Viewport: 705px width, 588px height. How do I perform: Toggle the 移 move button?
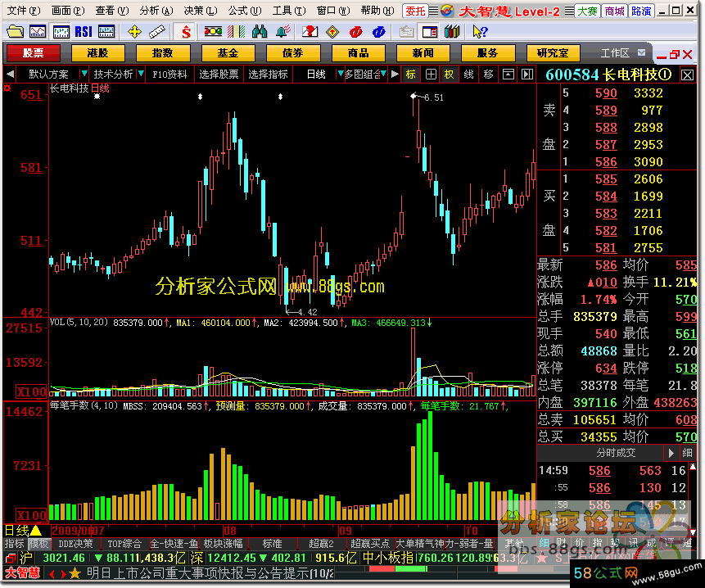click(488, 75)
